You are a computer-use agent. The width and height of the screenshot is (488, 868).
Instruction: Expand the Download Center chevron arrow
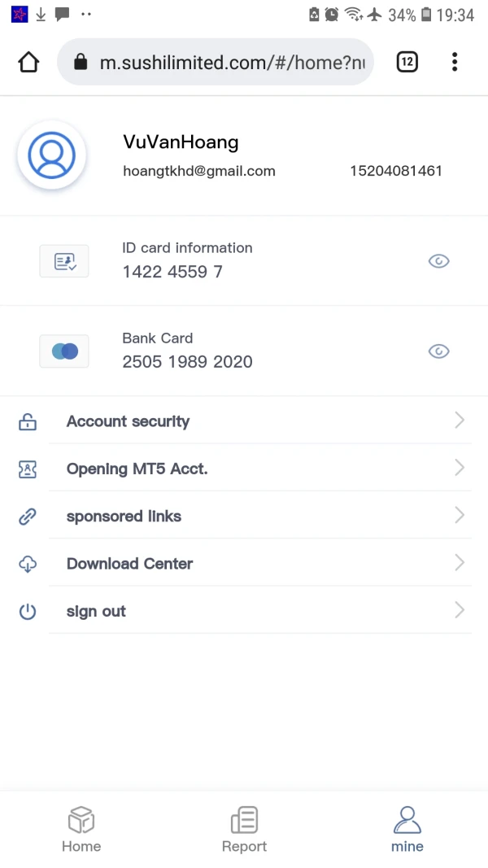click(460, 563)
